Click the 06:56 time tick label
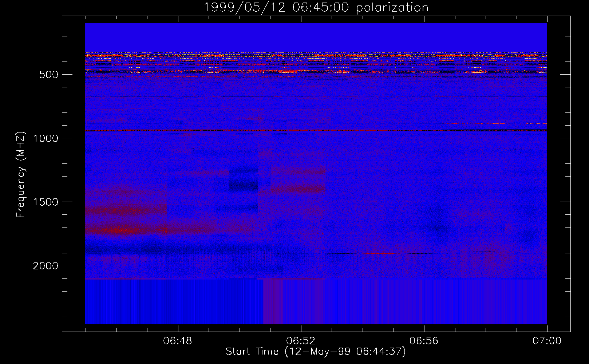589x364 pixels. click(424, 341)
